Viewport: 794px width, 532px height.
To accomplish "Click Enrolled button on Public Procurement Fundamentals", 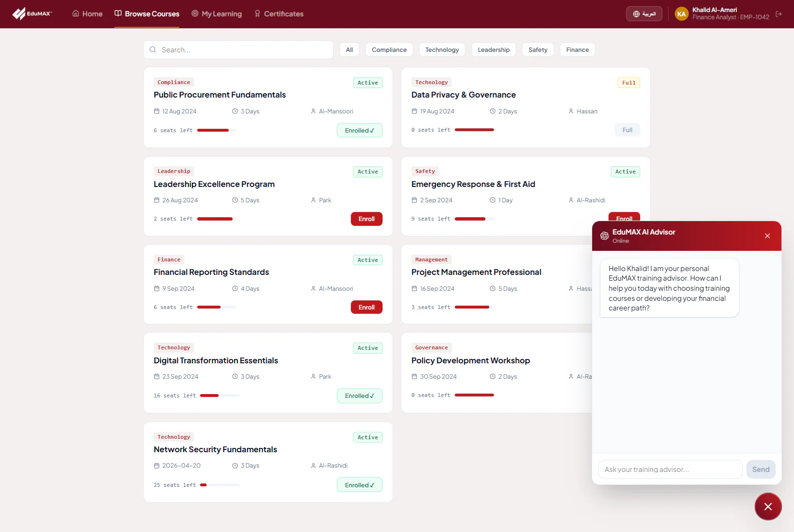I will [x=360, y=130].
